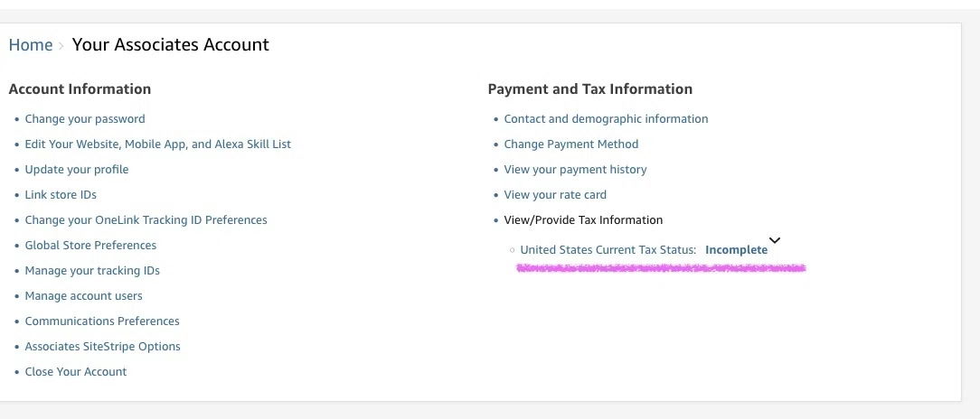Select Change Payment Method
Image resolution: width=980 pixels, height=419 pixels.
[571, 144]
